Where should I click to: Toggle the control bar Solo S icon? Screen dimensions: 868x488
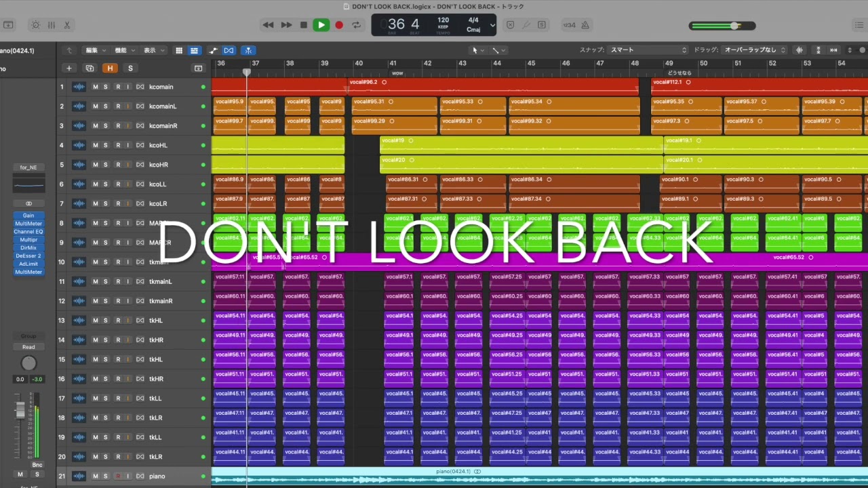(542, 25)
